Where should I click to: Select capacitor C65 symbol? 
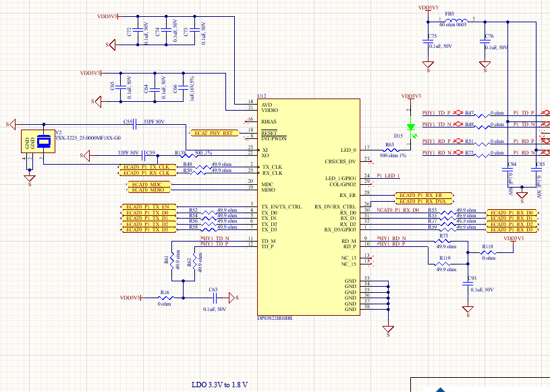coord(121,87)
